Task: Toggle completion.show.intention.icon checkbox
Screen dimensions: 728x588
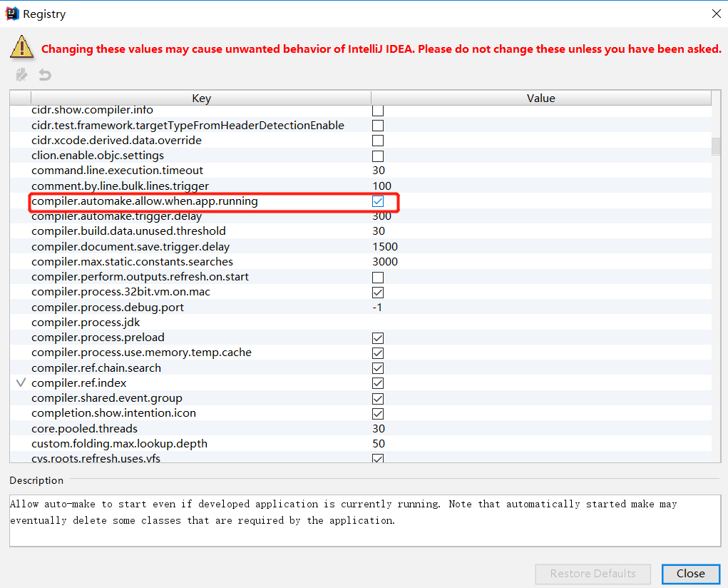Action: [x=378, y=414]
